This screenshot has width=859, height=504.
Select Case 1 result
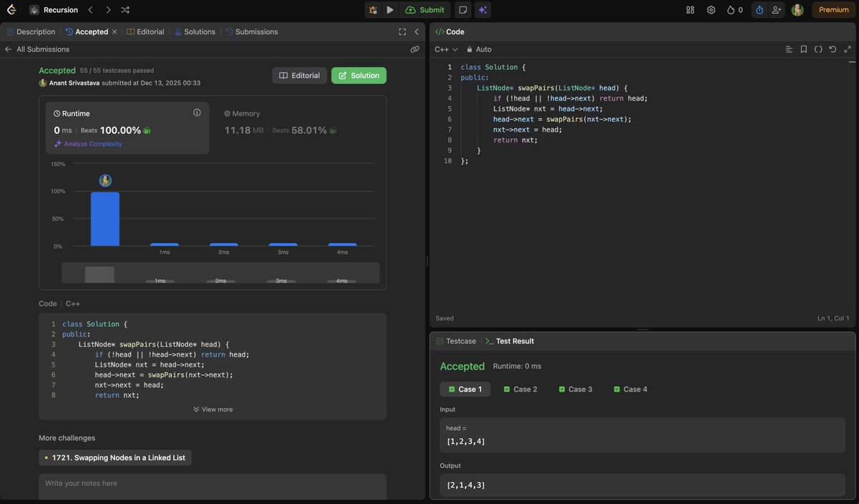click(465, 389)
